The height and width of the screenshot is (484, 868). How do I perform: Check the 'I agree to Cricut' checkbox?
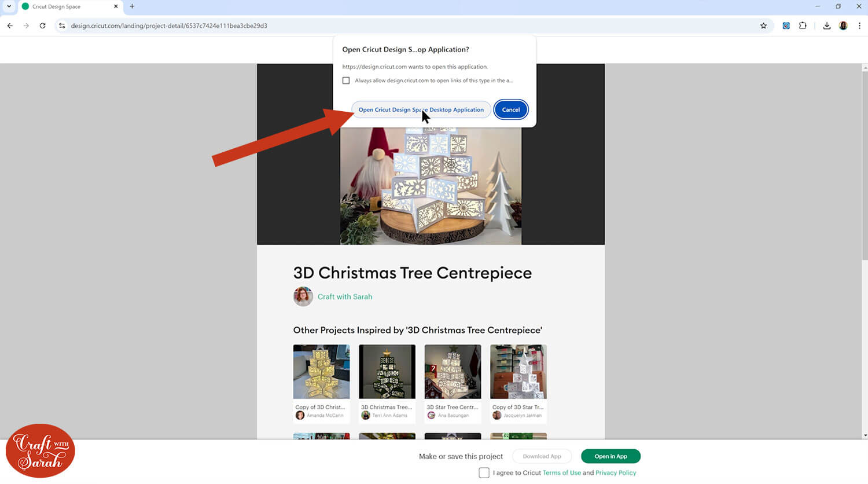tap(484, 473)
